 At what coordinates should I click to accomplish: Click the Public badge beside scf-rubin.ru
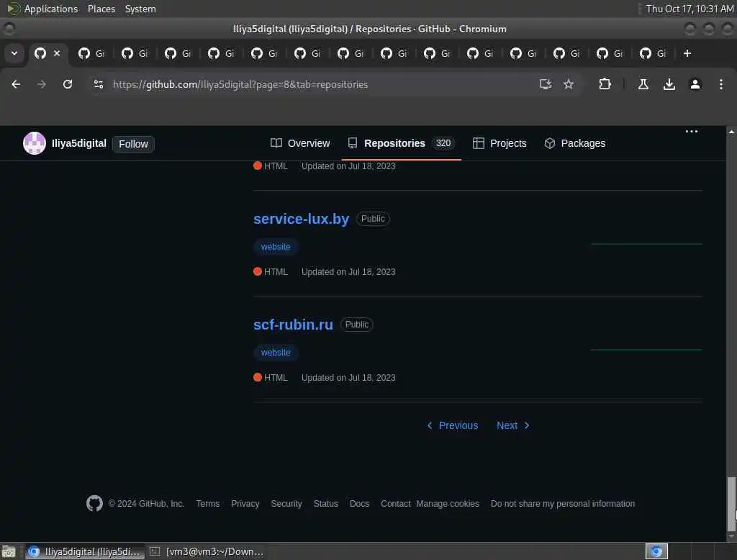pos(356,325)
